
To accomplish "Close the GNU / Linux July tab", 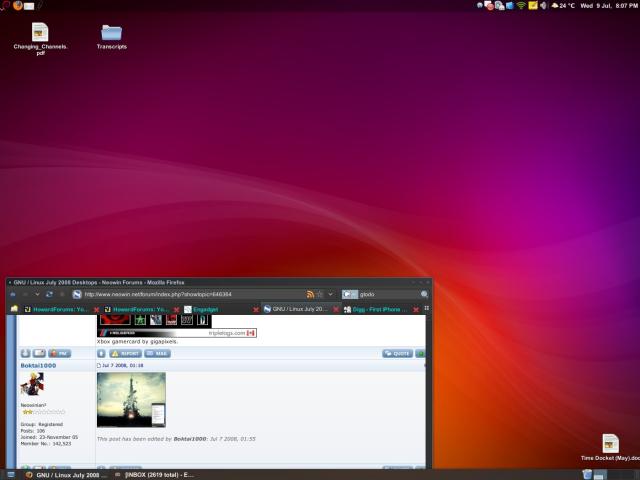I will coord(336,309).
